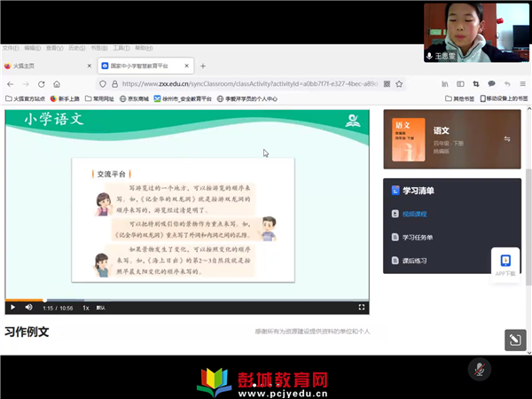Open a new tab with the plus button

203,66
